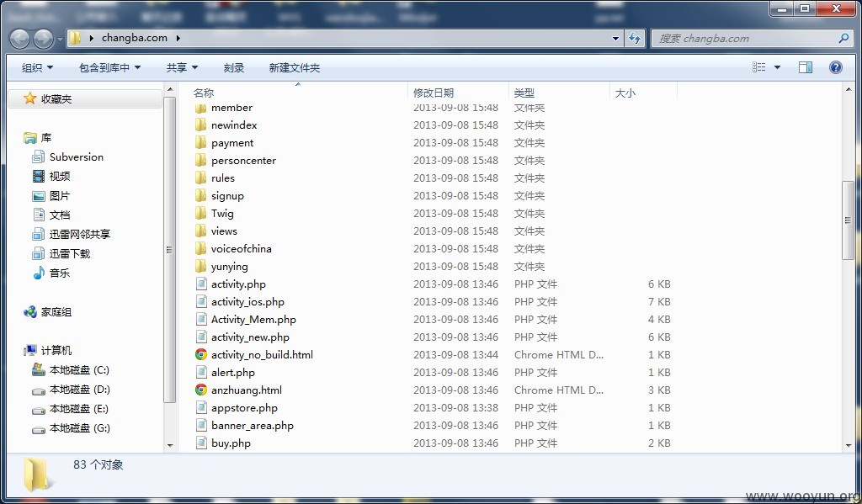This screenshot has height=504, width=862.
Task: Select 本地磁盘 (E:) drive
Action: point(79,408)
